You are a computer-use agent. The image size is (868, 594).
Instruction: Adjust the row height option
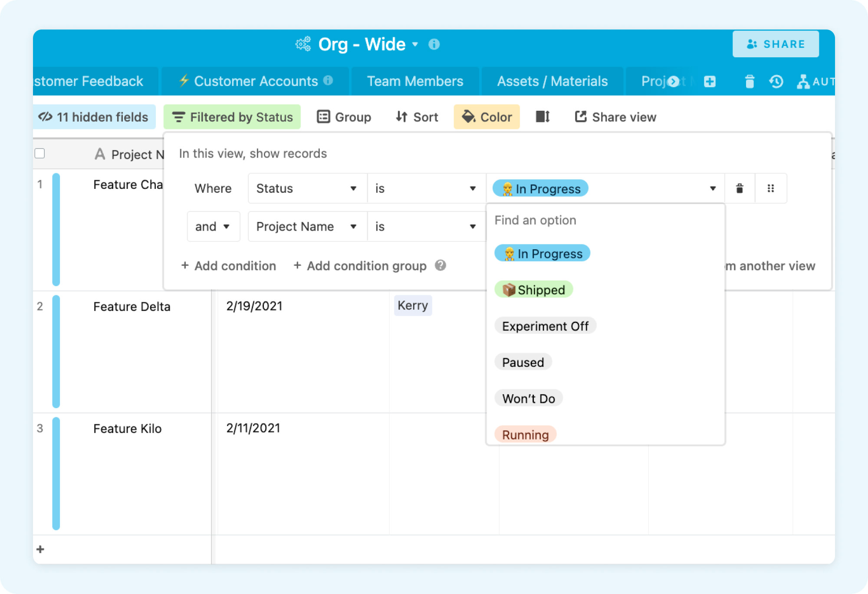pyautogui.click(x=542, y=117)
